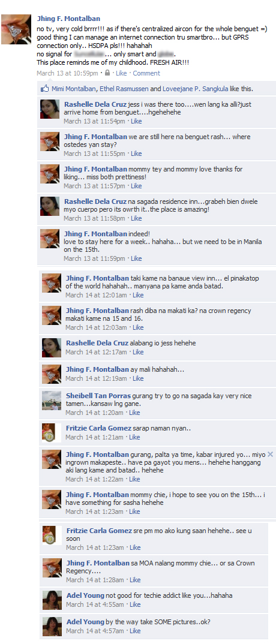The height and width of the screenshot is (644, 276).
Task: Click Rashelle Dela Cruz's avatar on the alabang comment
Action: pyautogui.click(x=52, y=347)
